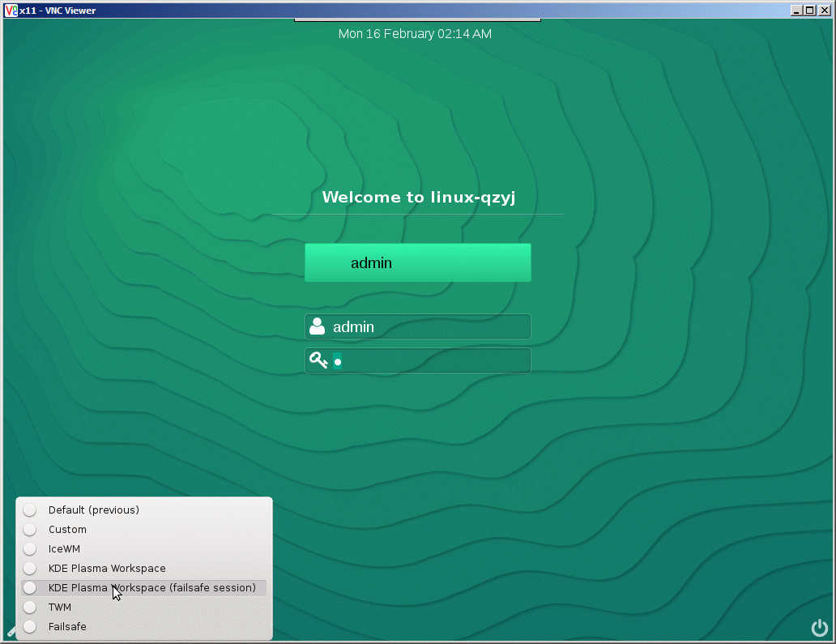Viewport: 836px width, 644px height.
Task: Select the KDE Plasma Workspace radio button
Action: 30,569
